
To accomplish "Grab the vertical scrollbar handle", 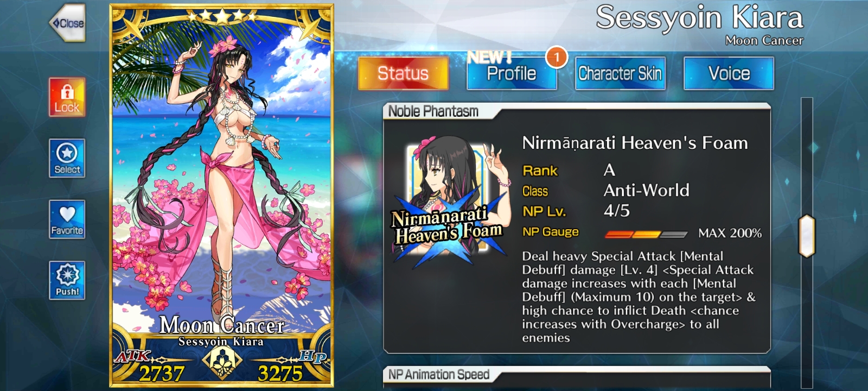I will [807, 236].
